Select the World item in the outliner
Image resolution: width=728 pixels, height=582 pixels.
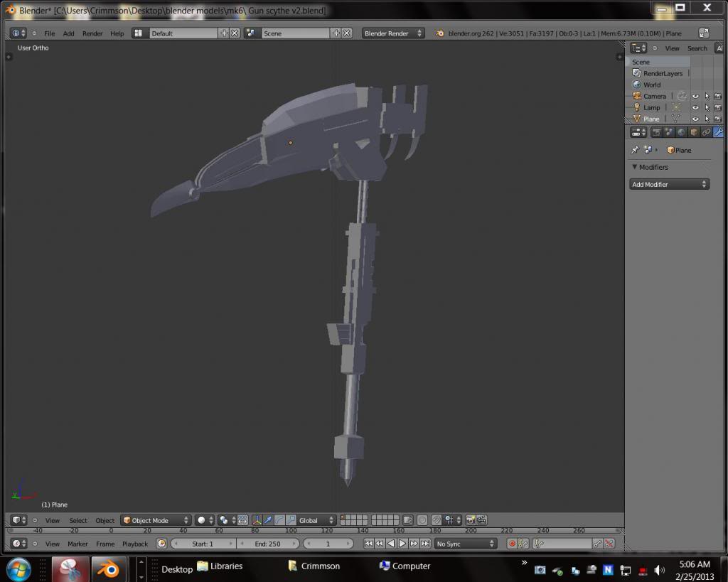click(651, 85)
